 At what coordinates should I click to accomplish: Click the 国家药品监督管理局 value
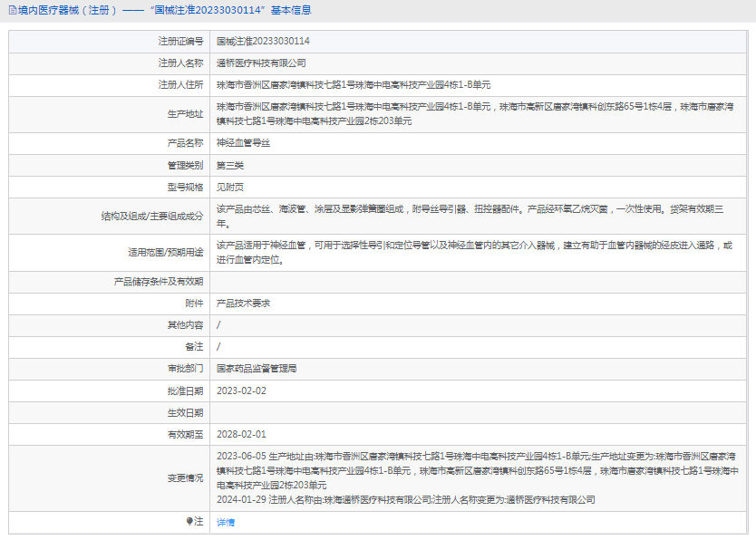pos(257,369)
